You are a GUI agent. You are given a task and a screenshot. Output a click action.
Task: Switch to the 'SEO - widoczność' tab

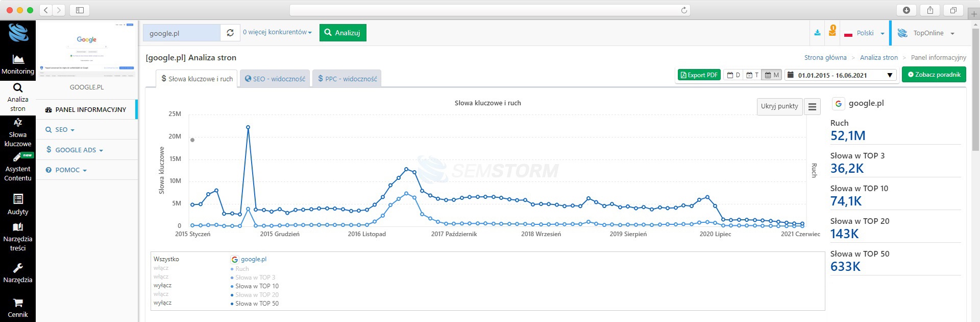[x=275, y=79]
